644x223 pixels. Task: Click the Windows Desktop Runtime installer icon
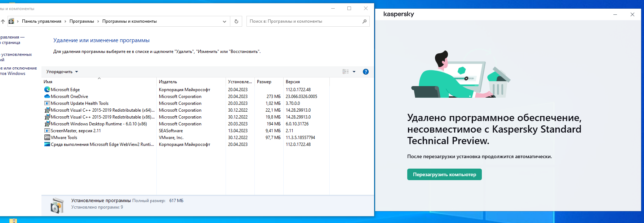[x=47, y=124]
